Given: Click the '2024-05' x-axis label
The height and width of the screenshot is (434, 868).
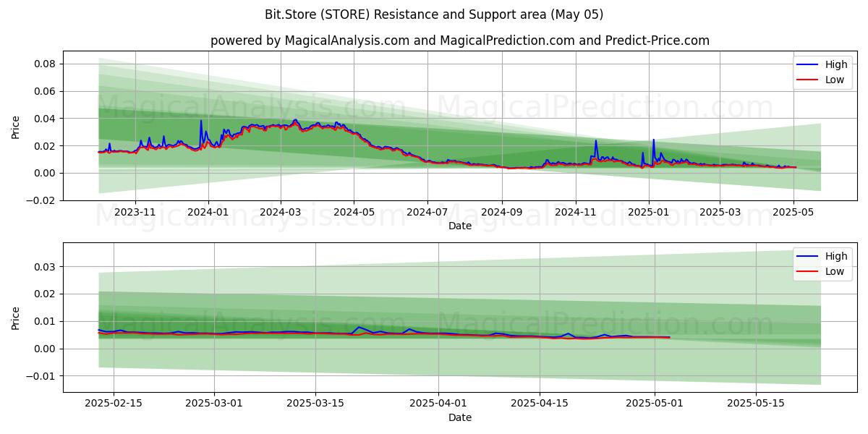Looking at the screenshot, I should pos(354,212).
